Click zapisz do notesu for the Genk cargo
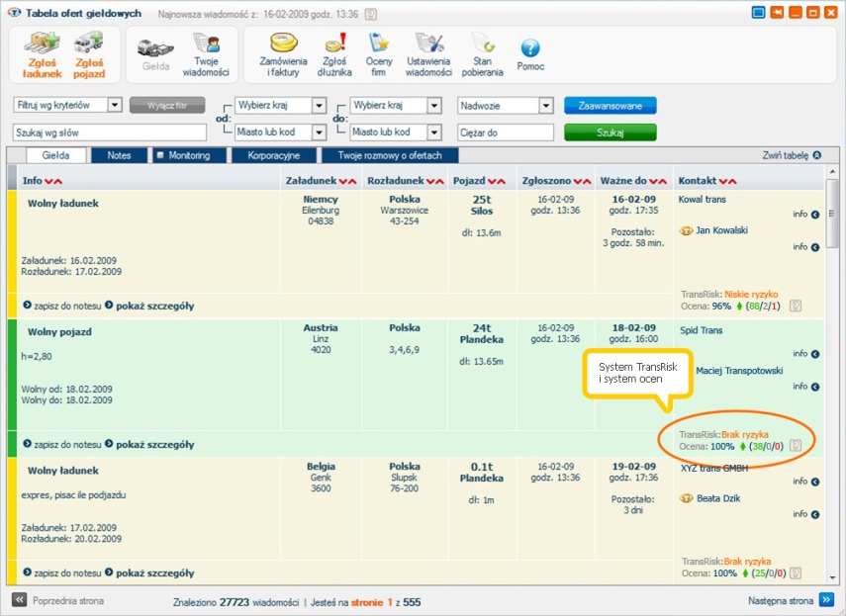846x616 pixels. point(62,572)
